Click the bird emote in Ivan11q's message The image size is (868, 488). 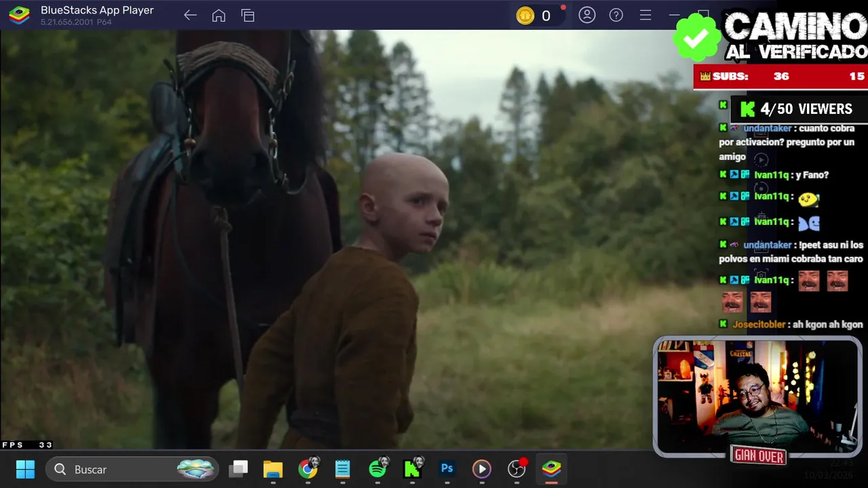[808, 199]
